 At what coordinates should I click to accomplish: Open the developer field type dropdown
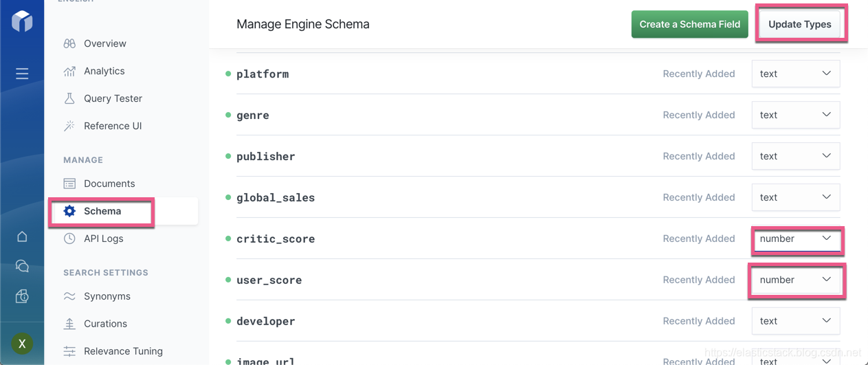click(795, 321)
